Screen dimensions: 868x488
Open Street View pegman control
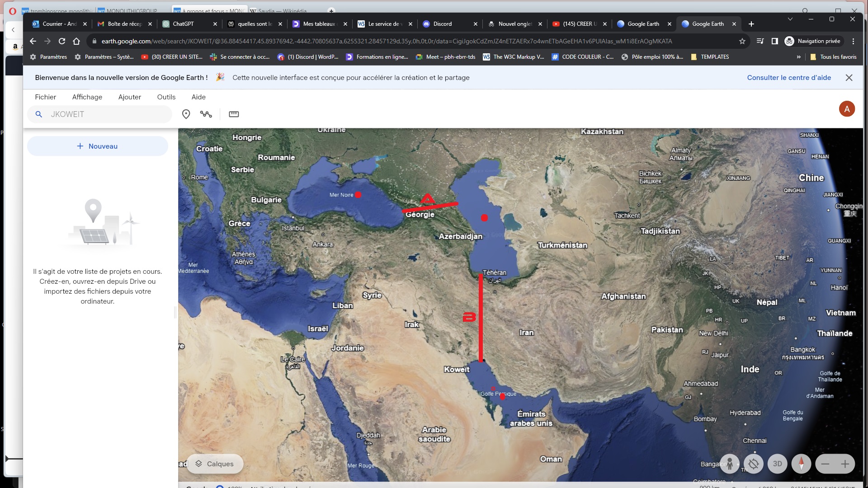pos(730,464)
